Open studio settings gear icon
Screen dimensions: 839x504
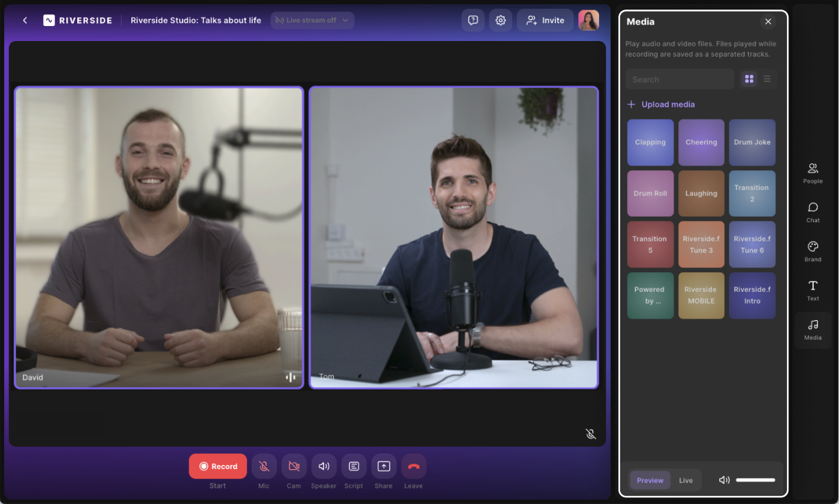(x=501, y=21)
